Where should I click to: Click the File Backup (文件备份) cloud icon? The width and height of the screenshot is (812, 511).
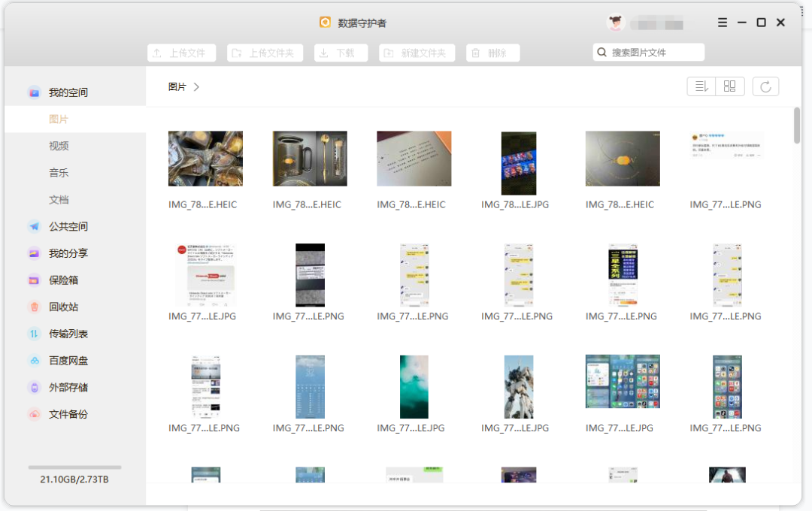(34, 415)
